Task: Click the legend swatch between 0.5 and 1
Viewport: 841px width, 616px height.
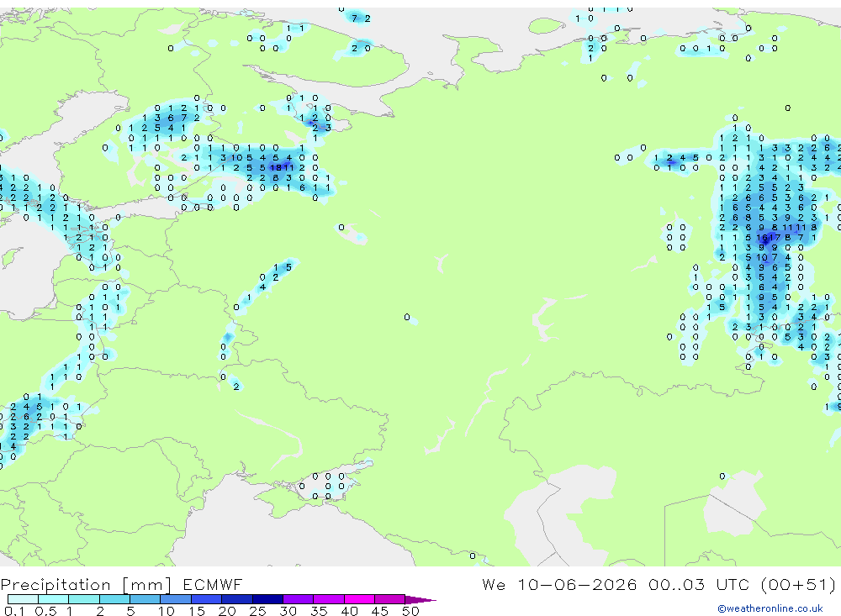Action: coord(54,599)
